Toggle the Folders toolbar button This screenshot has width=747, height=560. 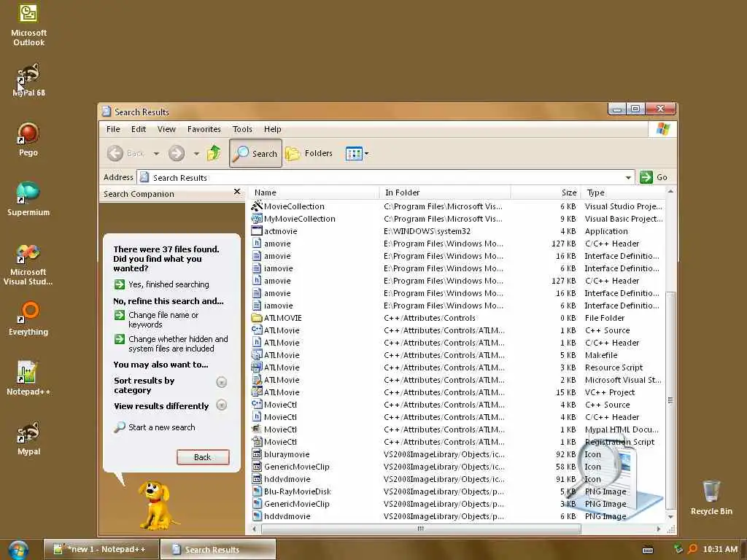pyautogui.click(x=309, y=153)
